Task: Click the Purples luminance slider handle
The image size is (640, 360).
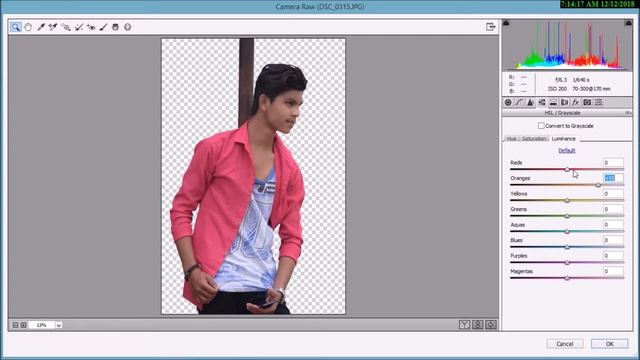Action: coord(567,262)
